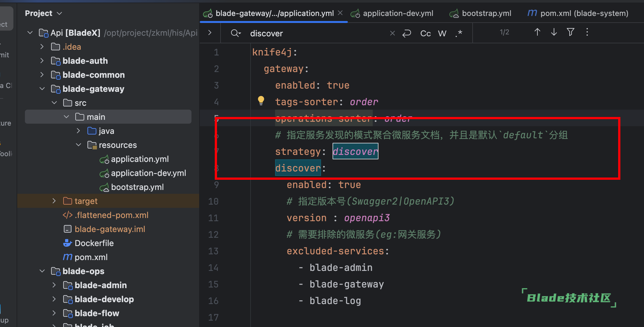The width and height of the screenshot is (644, 327).
Task: Open search filter options
Action: (x=571, y=32)
